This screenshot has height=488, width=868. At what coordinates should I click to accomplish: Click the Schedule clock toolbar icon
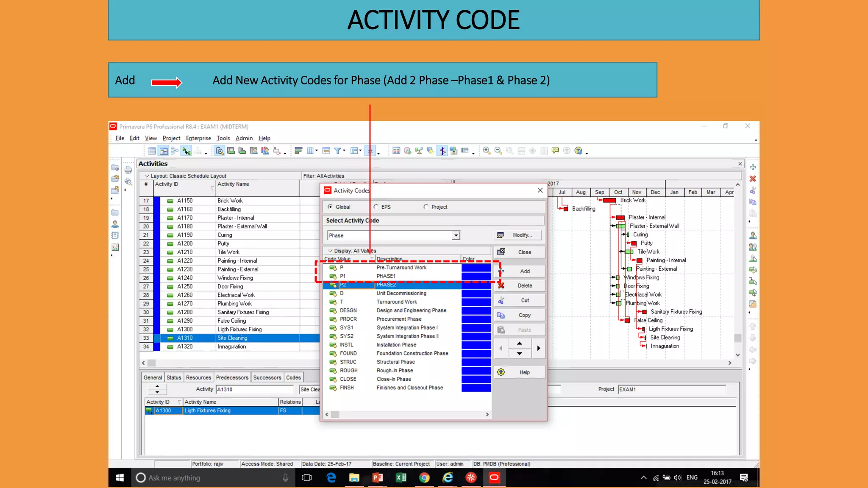(407, 151)
